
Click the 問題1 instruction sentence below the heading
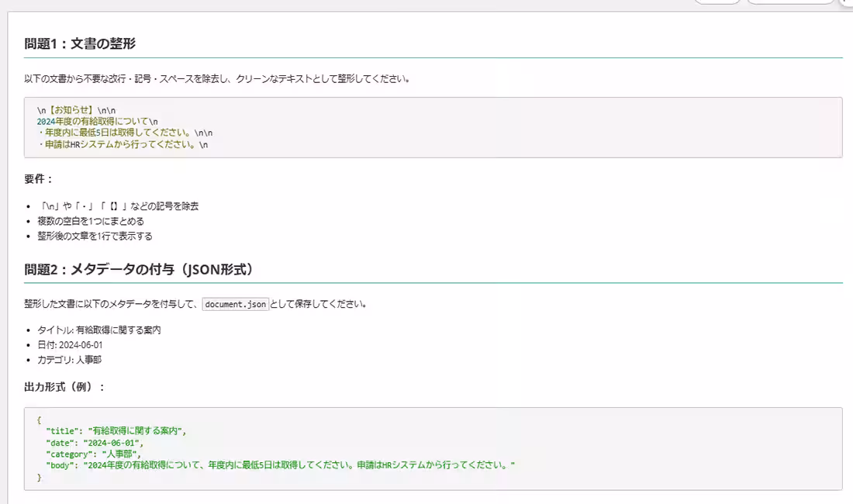(x=216, y=79)
